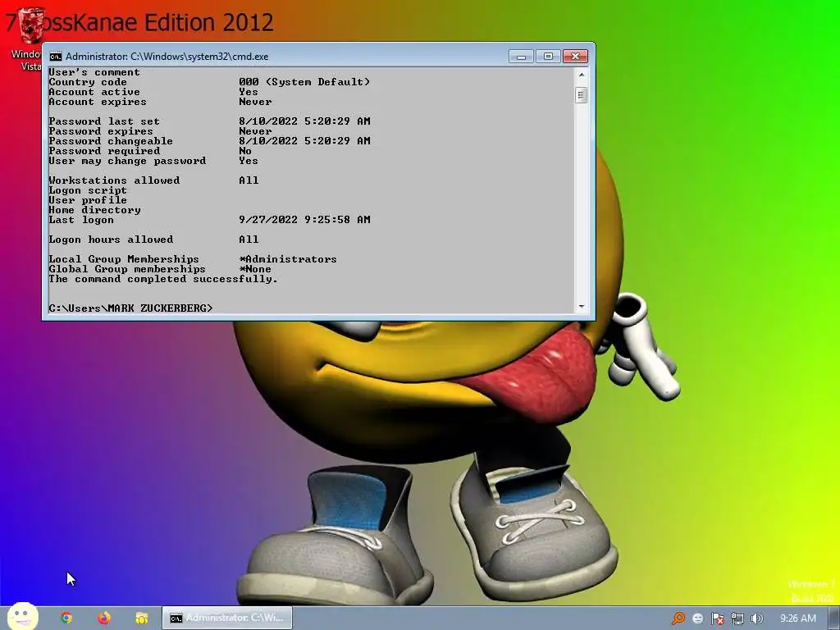Click '*Administrators' group value
This screenshot has height=630, width=840.
pos(288,259)
